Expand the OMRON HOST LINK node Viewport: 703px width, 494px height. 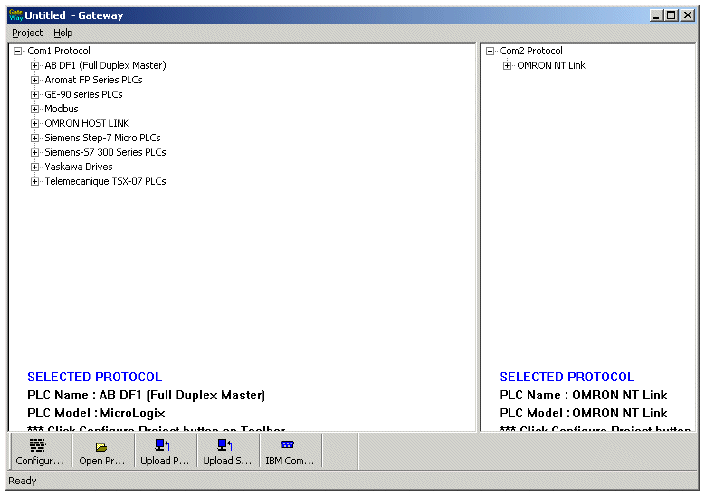pyautogui.click(x=35, y=123)
